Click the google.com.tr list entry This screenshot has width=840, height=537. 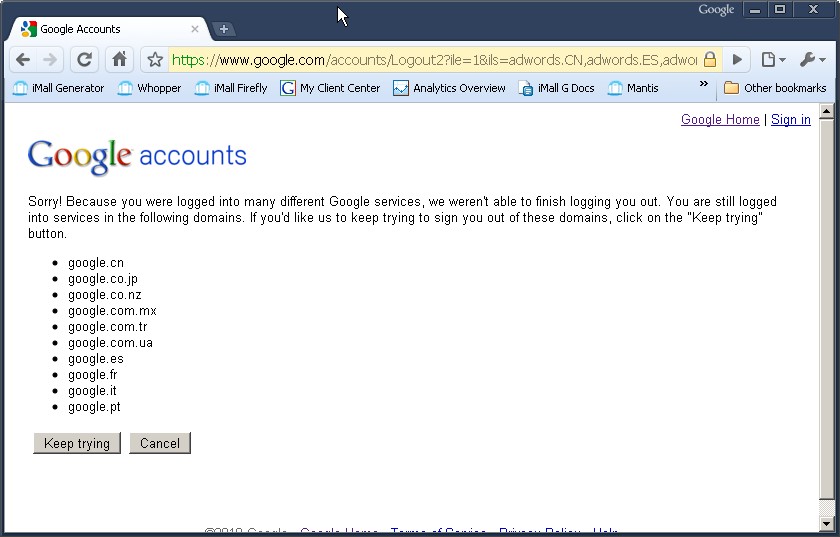(107, 327)
